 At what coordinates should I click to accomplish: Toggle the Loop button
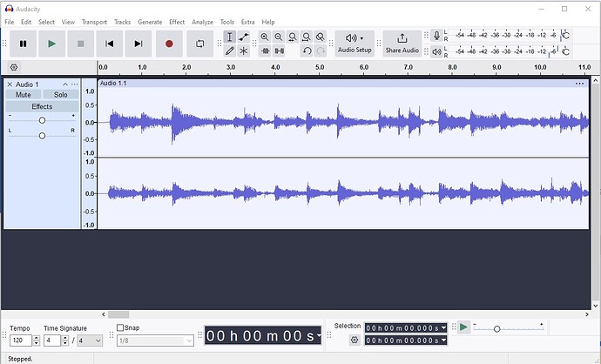pyautogui.click(x=200, y=44)
